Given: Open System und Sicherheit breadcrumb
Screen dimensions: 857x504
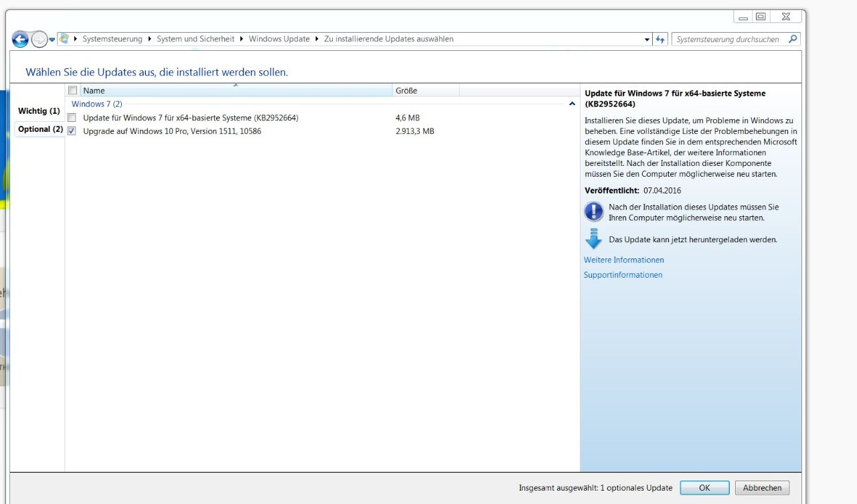Looking at the screenshot, I should click(x=196, y=39).
